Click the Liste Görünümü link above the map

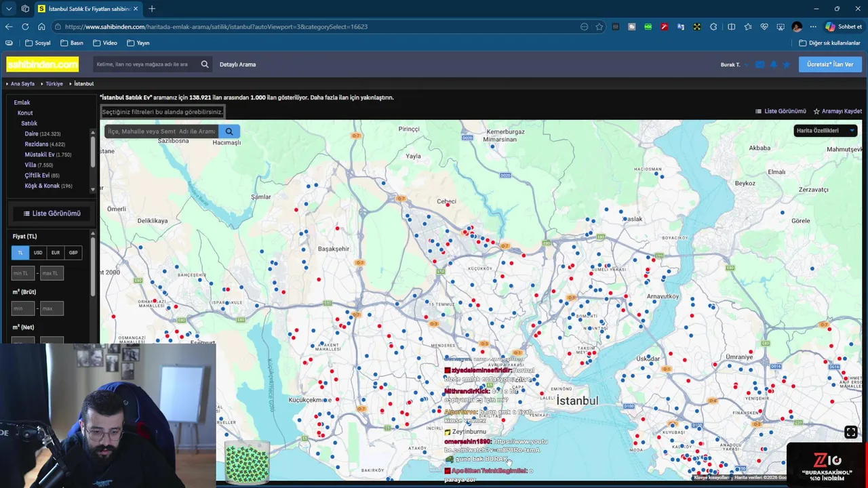pyautogui.click(x=781, y=111)
